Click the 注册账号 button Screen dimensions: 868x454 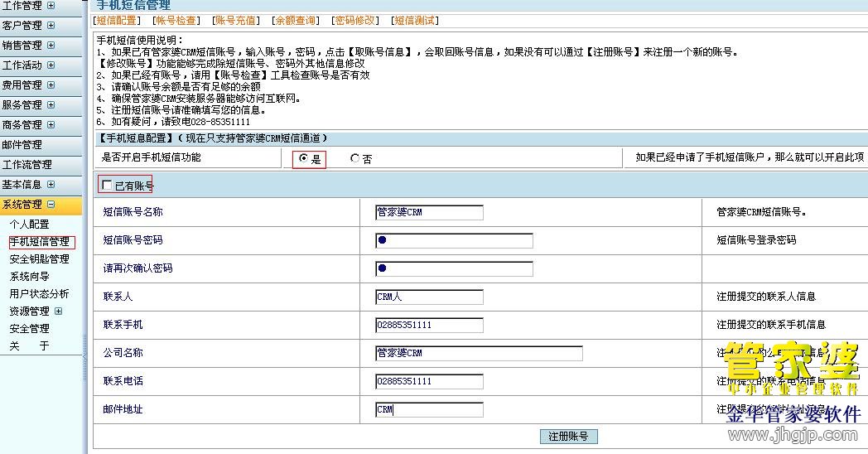point(568,437)
